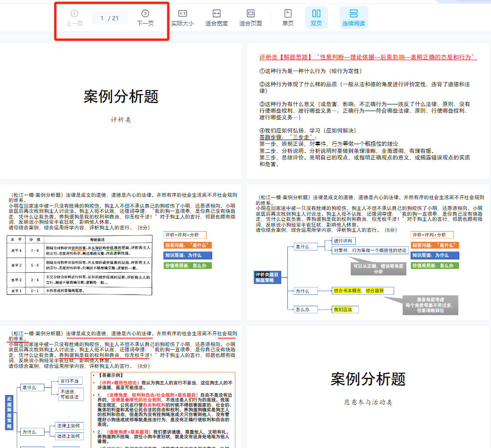Open the page containing 【答案示例】 answer box
The image size is (491, 448).
[x=121, y=387]
